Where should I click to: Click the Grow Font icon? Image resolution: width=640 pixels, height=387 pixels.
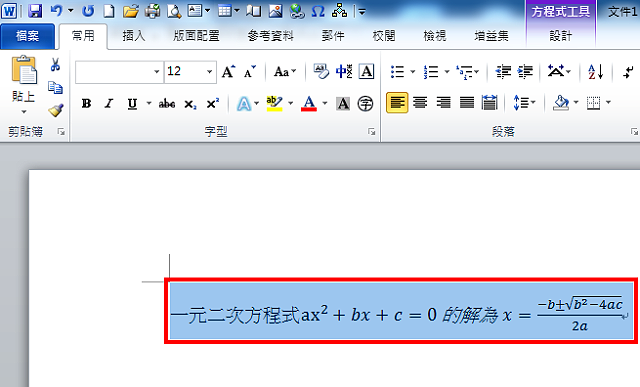[229, 72]
